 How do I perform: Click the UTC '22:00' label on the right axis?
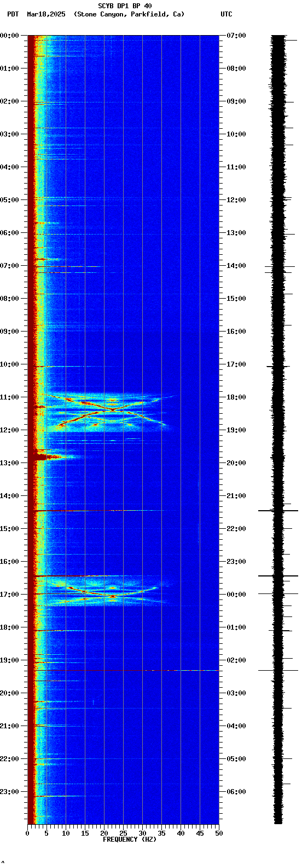pos(236,529)
